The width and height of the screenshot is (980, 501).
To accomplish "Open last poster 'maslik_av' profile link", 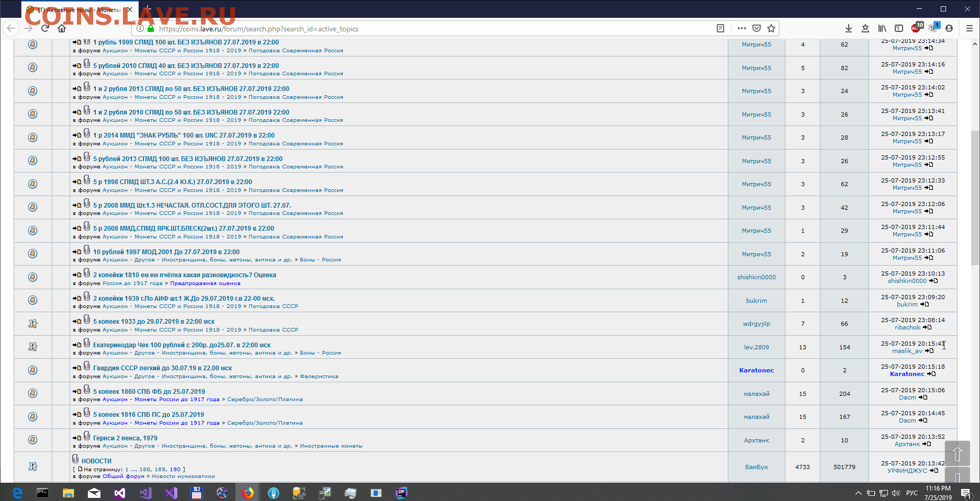I will tap(907, 351).
